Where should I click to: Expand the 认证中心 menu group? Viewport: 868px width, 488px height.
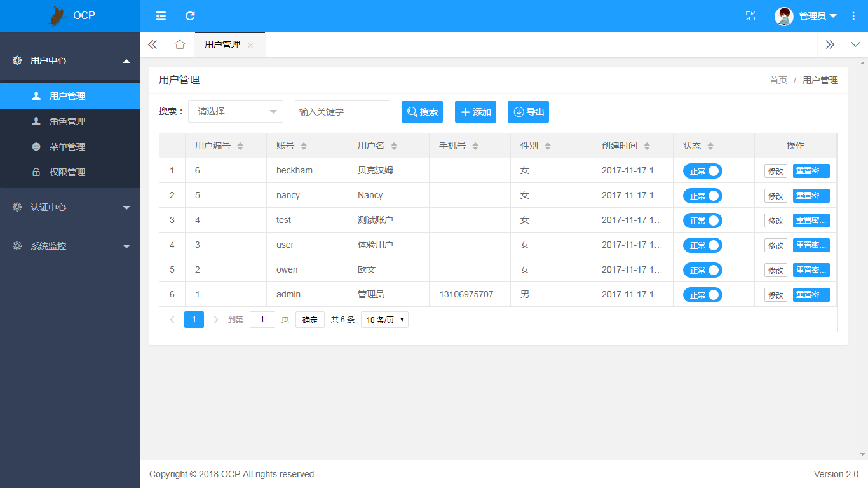[x=70, y=207]
